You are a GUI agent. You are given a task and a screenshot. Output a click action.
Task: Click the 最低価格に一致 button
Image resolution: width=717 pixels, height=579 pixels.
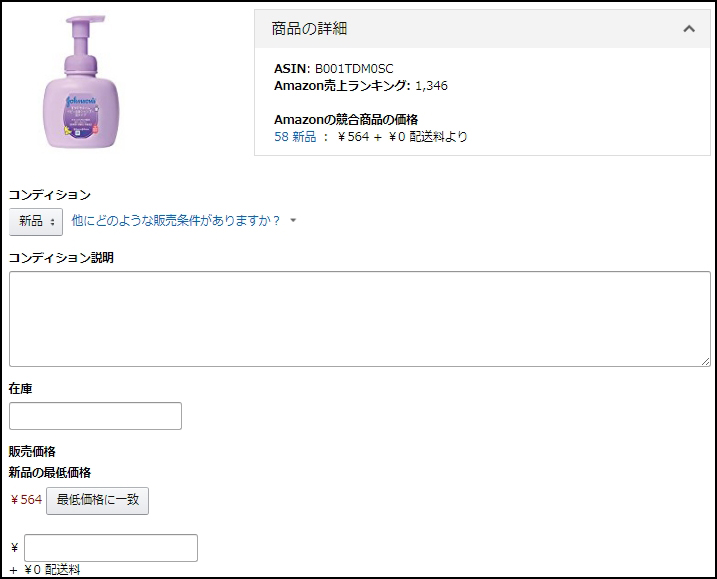click(97, 500)
